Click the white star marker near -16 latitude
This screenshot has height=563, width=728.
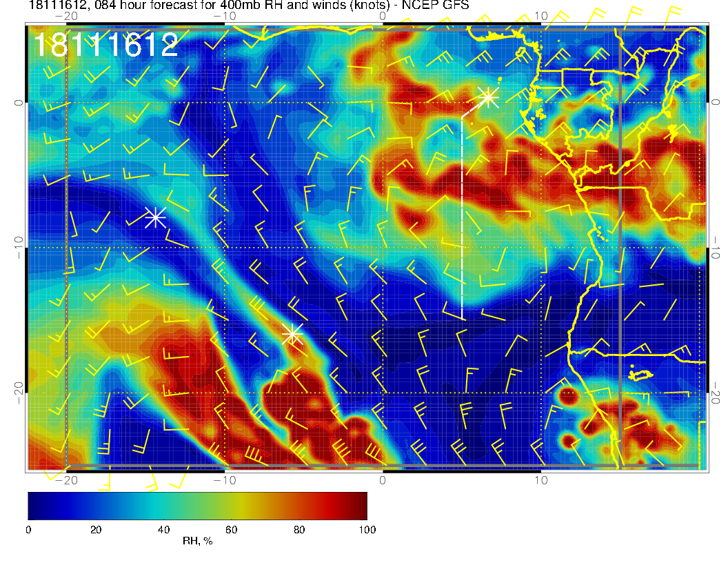pos(292,334)
